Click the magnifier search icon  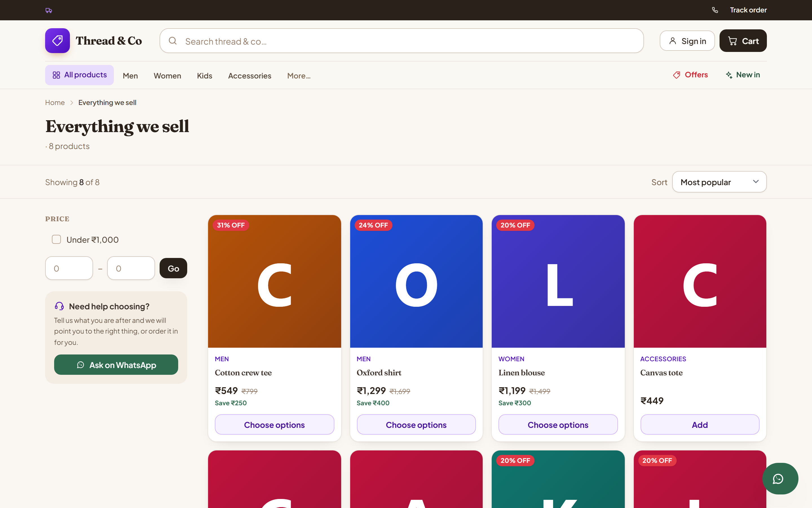point(173,41)
